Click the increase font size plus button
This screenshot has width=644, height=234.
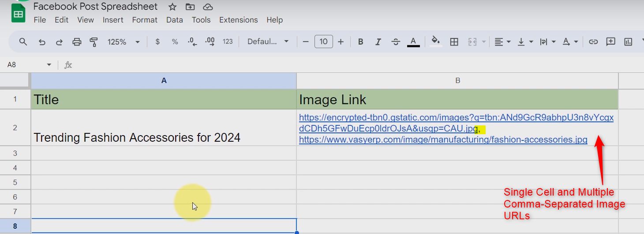pos(341,42)
